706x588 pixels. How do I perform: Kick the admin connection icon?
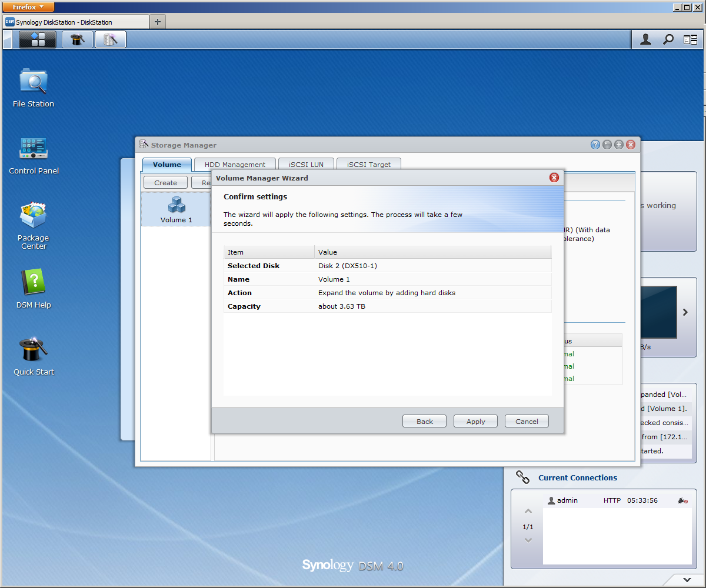(x=682, y=500)
